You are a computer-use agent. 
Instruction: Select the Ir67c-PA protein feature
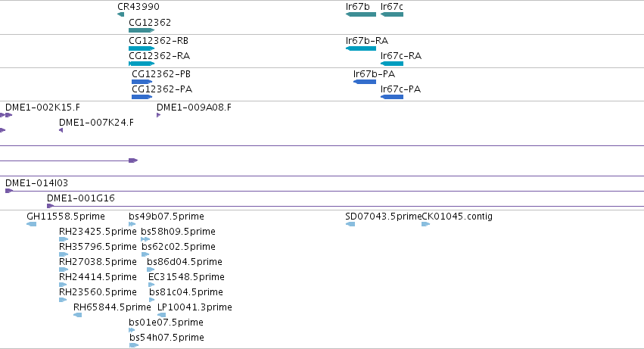392,97
